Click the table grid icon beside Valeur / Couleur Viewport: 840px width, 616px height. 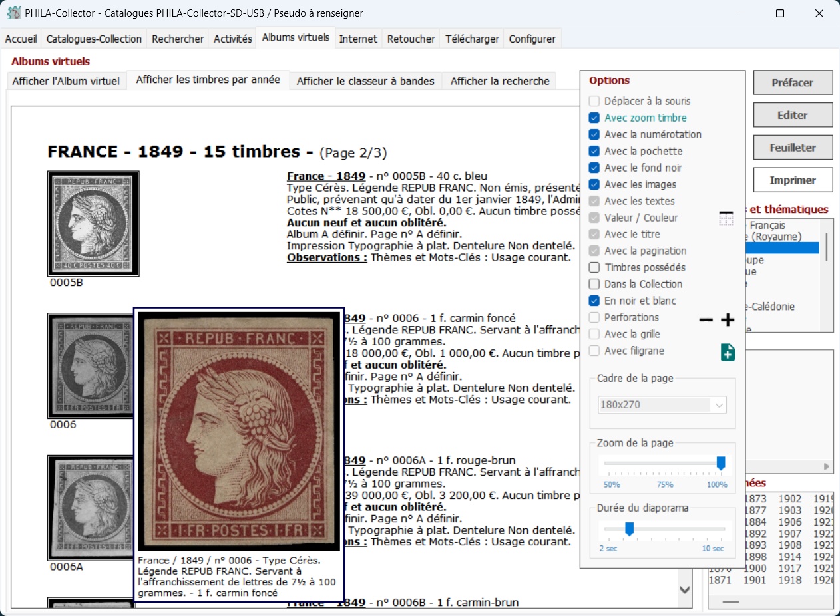(726, 218)
